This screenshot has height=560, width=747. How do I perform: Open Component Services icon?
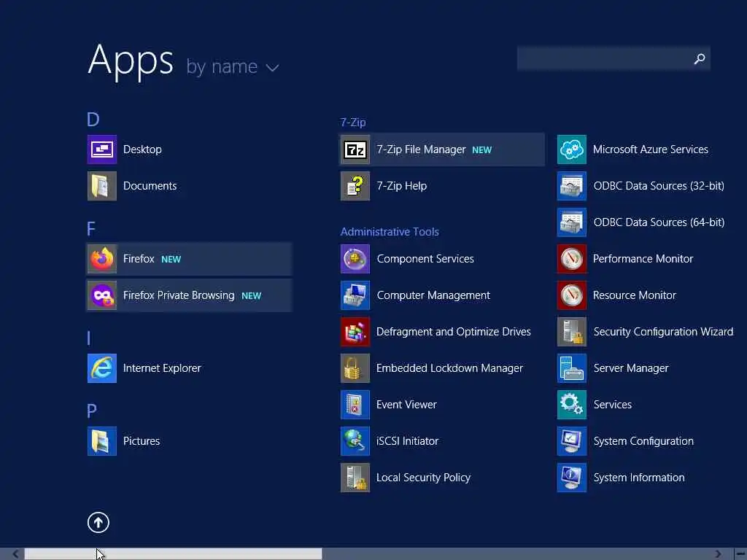[x=355, y=259]
